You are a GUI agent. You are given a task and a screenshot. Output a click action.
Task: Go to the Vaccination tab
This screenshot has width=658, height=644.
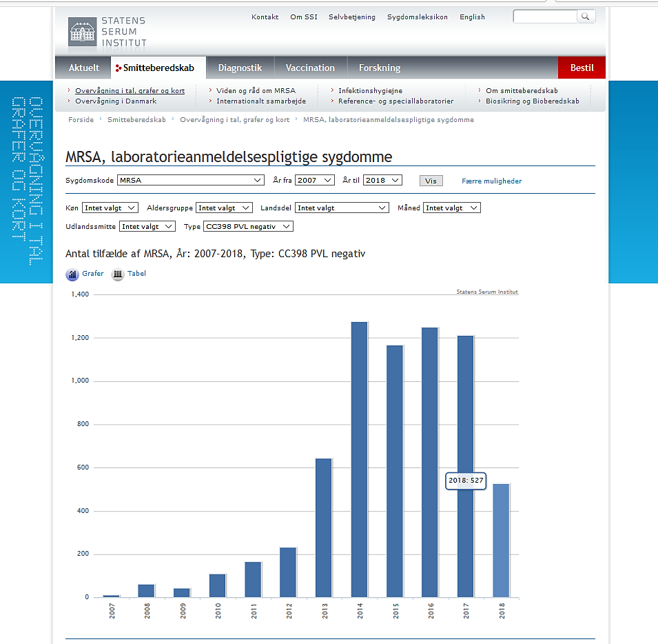tap(310, 68)
